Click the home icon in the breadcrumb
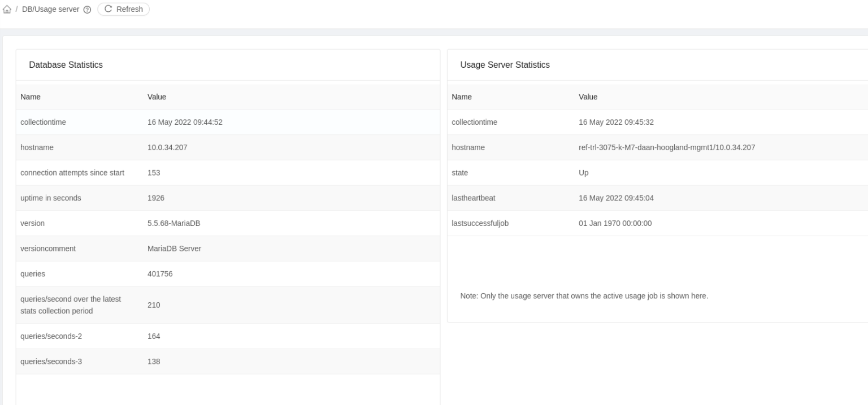This screenshot has width=868, height=405. click(8, 9)
